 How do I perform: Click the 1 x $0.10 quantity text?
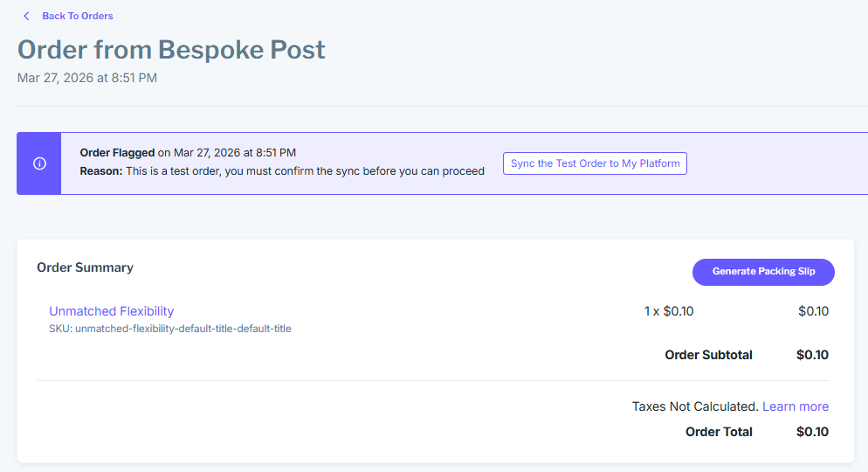[x=668, y=311]
